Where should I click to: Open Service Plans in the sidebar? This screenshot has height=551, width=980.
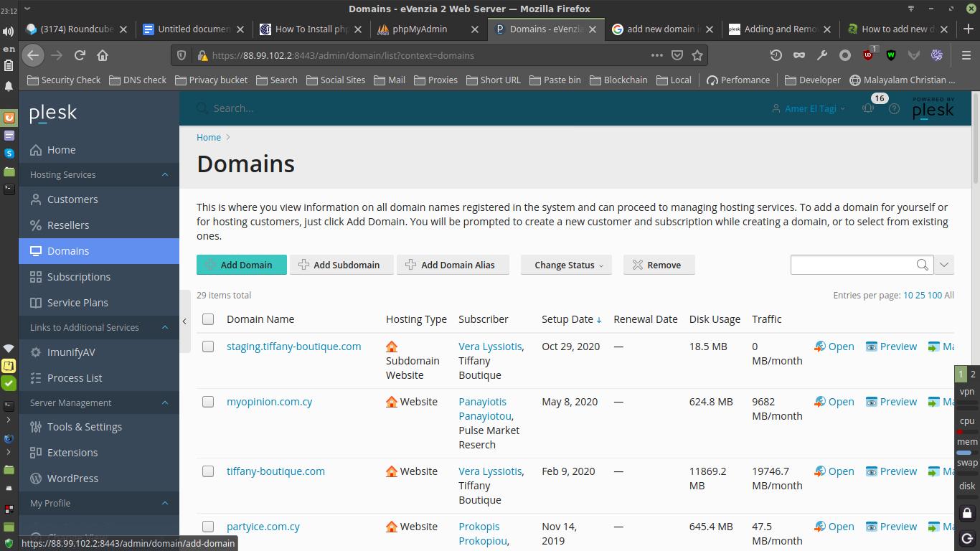coord(99,303)
